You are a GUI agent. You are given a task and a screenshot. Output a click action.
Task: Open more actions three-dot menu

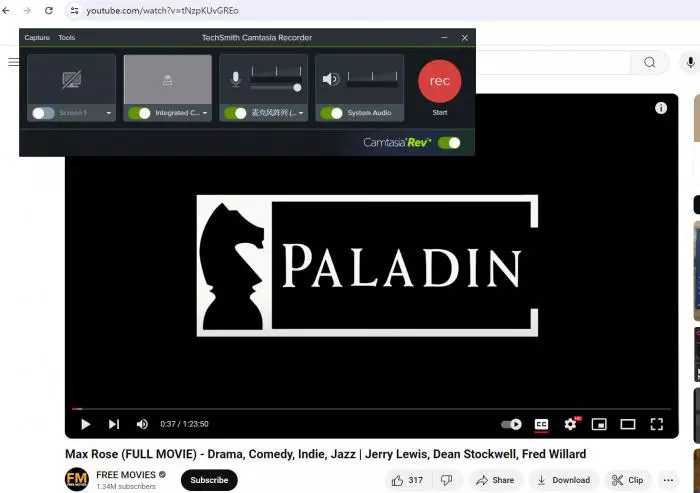tap(668, 480)
